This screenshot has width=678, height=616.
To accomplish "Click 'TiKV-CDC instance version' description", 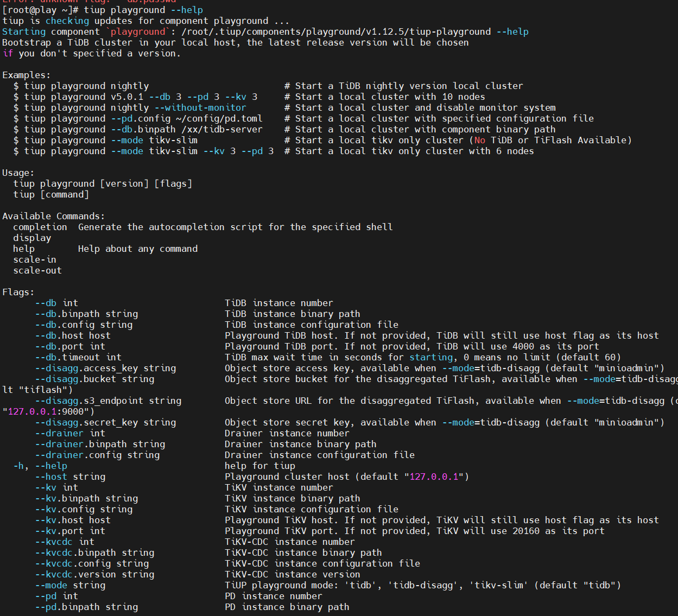I will [x=293, y=574].
